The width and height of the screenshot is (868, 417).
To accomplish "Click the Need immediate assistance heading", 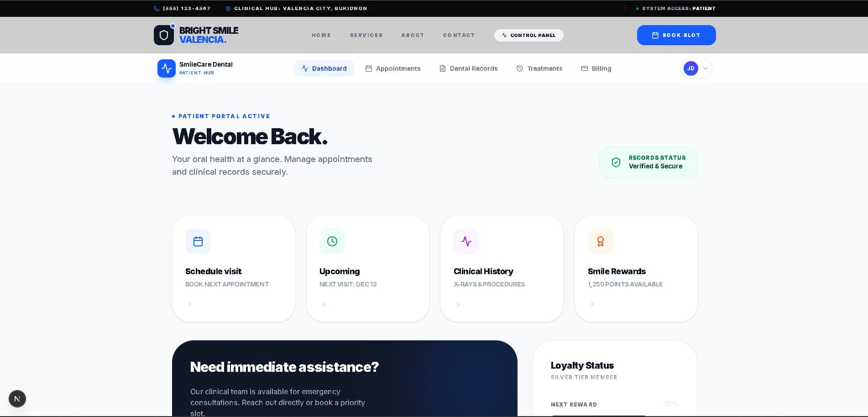I will 284,367.
